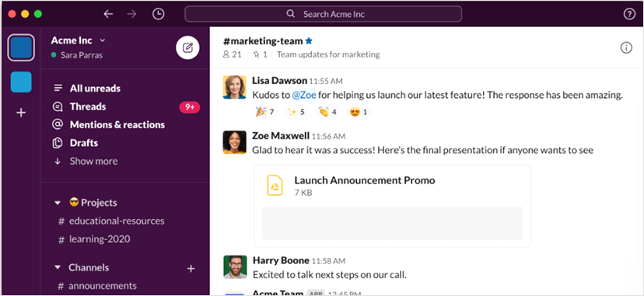Click Sara Parras status name

click(x=82, y=55)
